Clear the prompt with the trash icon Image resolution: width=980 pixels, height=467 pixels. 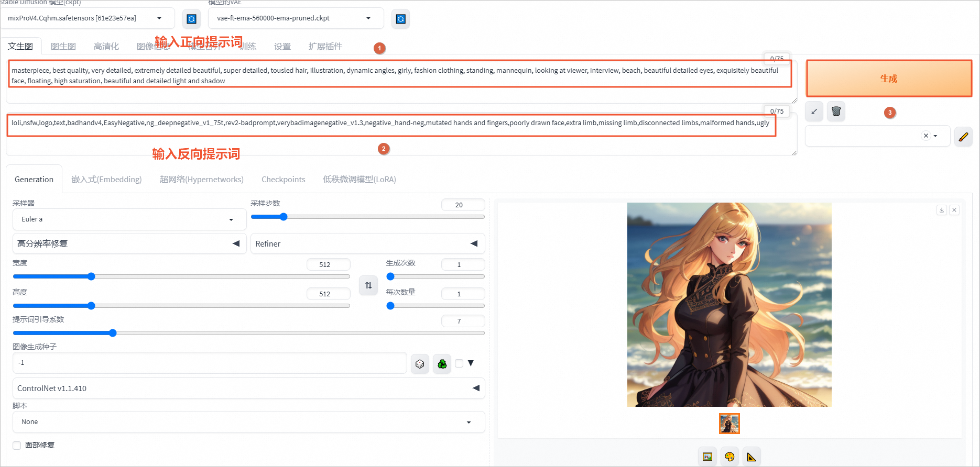836,112
